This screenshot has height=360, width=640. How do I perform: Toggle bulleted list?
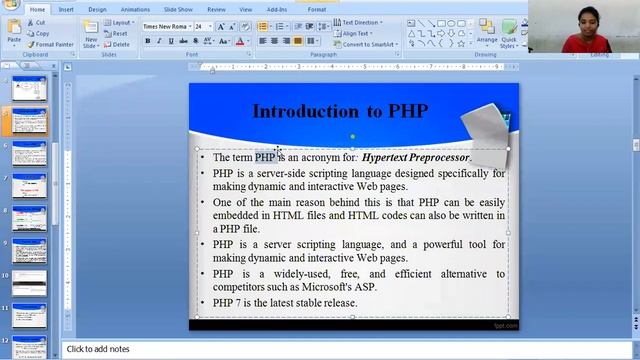[x=262, y=27]
